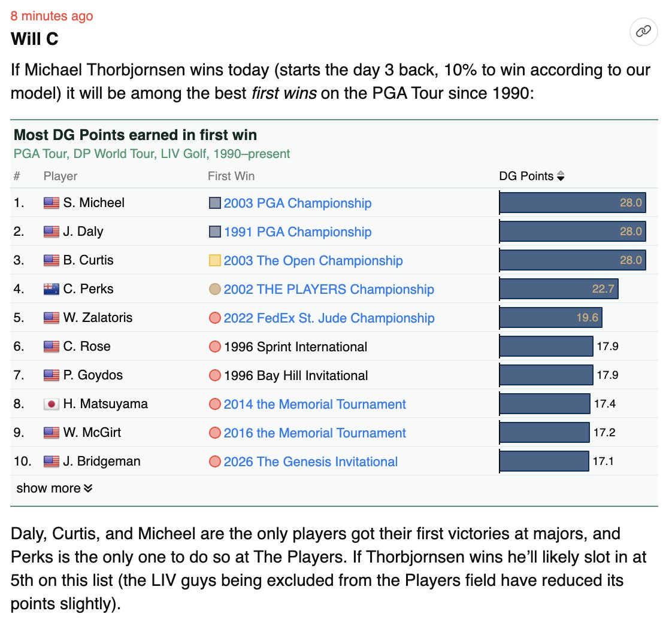
Task: Open 2022 FedEx St. Jude Championship link
Action: pos(329,318)
